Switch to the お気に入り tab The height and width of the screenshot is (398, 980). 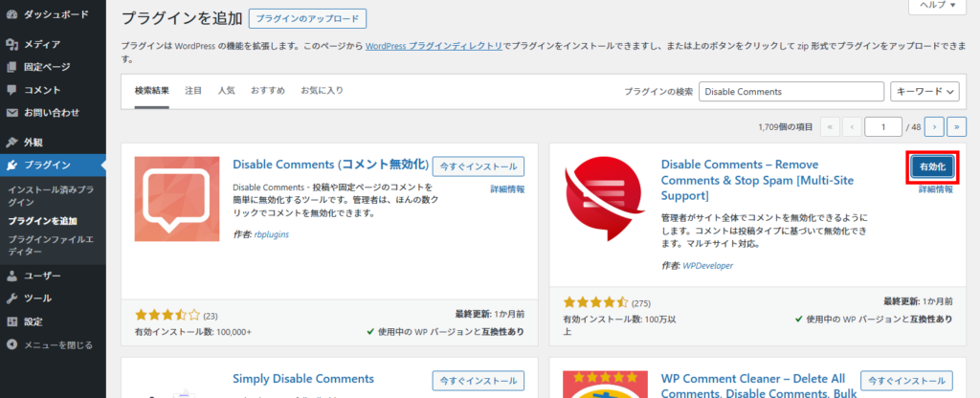click(322, 91)
